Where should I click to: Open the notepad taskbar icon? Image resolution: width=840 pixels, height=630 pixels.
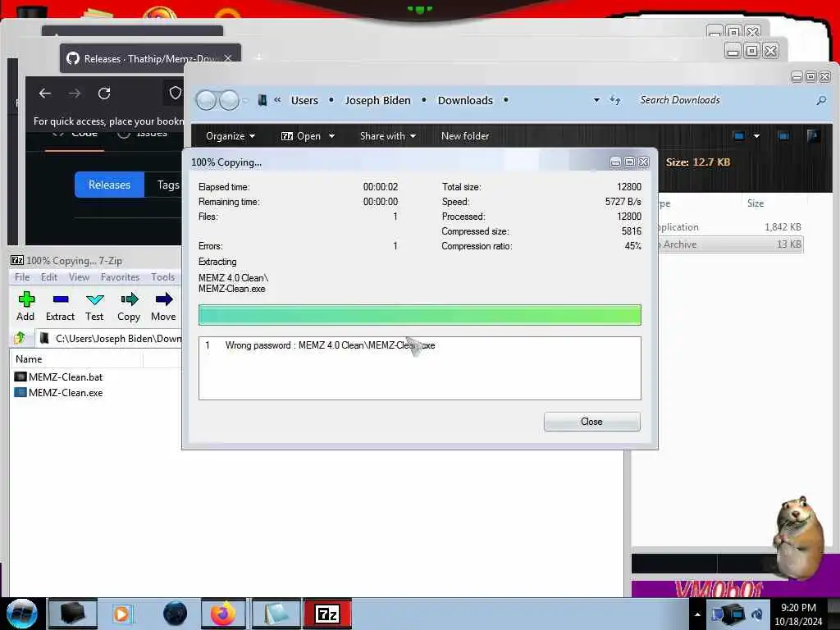click(x=276, y=614)
